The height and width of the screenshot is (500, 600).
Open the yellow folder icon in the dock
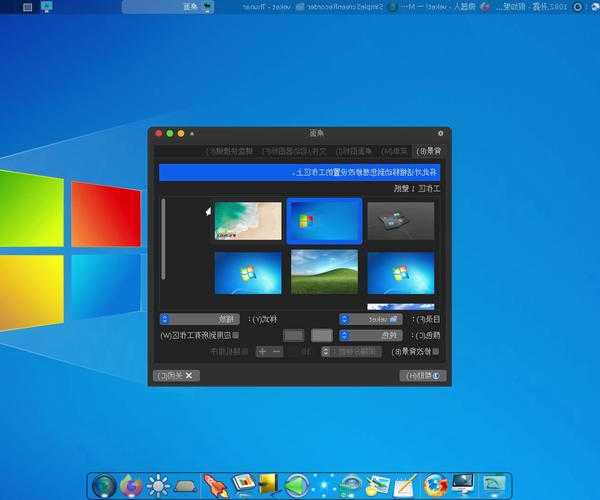pos(268,486)
